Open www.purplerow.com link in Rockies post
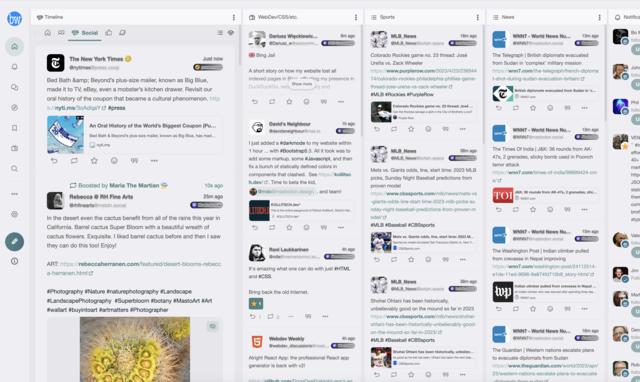640x382 pixels. click(x=423, y=78)
